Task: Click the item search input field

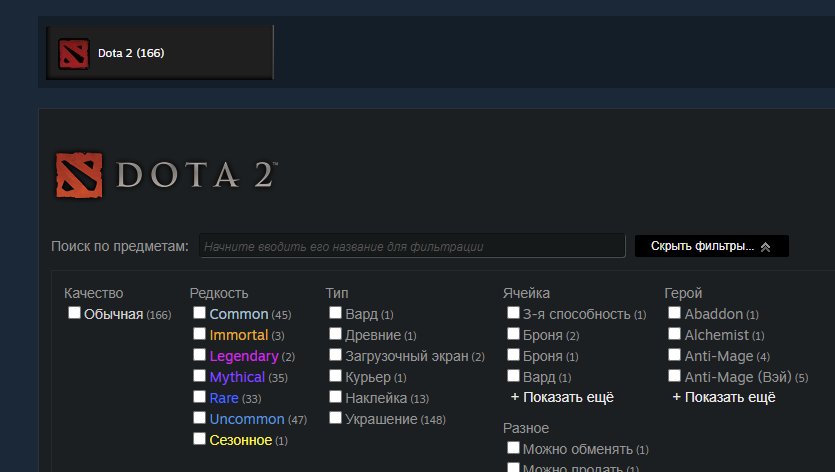Action: coord(412,246)
